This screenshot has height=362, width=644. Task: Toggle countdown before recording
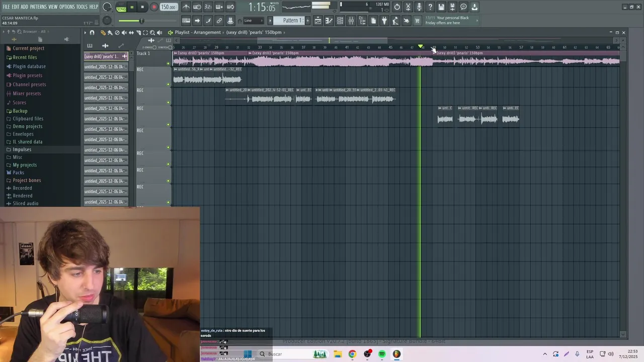[208, 7]
